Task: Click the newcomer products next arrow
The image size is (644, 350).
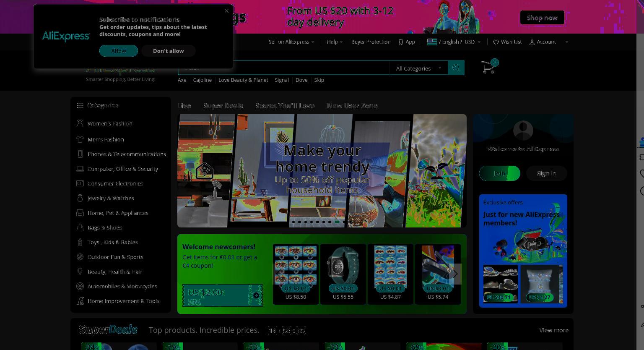Action: coord(455,274)
